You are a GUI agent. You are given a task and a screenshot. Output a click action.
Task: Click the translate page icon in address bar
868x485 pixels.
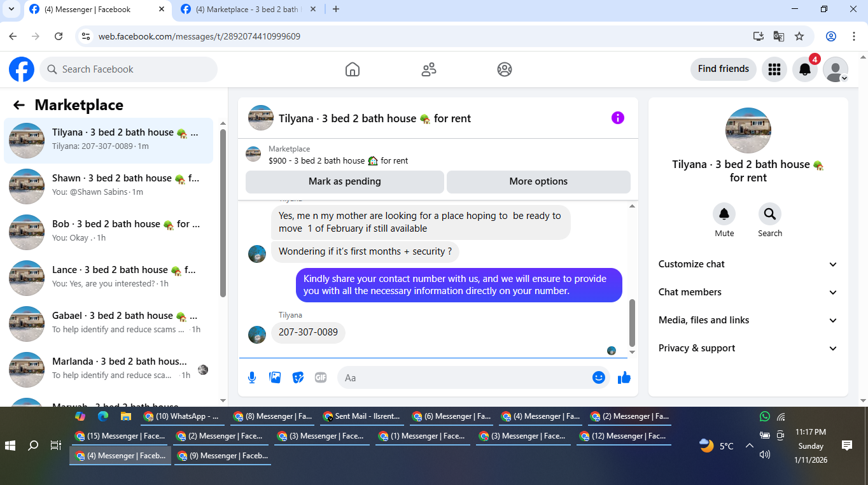point(779,36)
